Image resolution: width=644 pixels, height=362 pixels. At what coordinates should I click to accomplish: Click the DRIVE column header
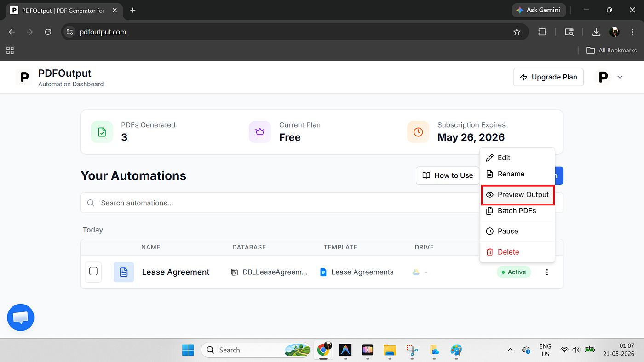pyautogui.click(x=424, y=247)
